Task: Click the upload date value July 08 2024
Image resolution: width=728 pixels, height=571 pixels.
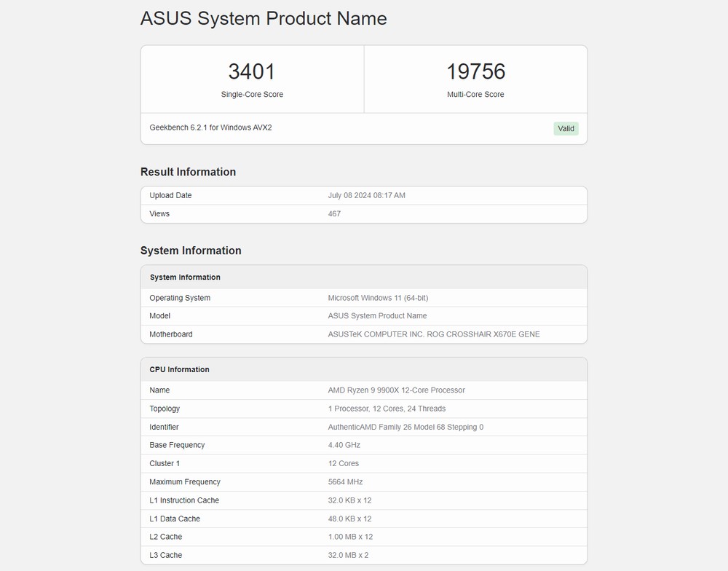Action: pos(366,195)
